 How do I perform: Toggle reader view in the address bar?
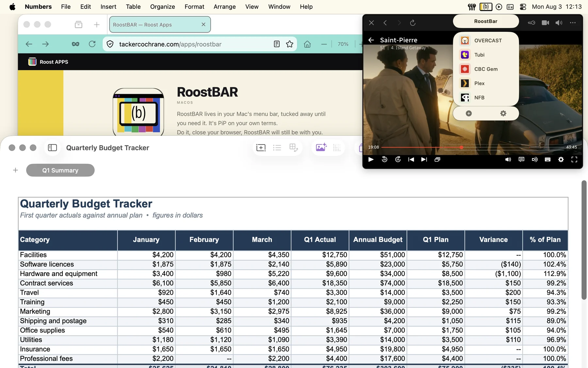coord(276,44)
